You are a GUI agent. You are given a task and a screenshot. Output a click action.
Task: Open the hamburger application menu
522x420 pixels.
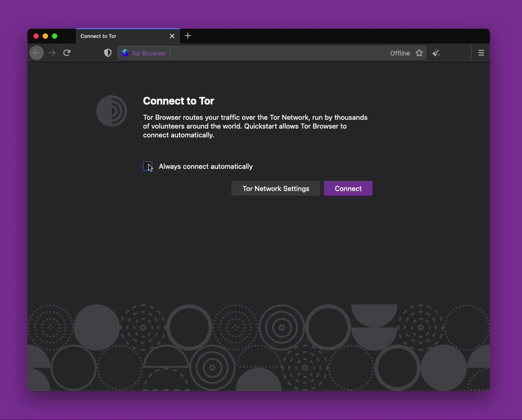click(481, 53)
